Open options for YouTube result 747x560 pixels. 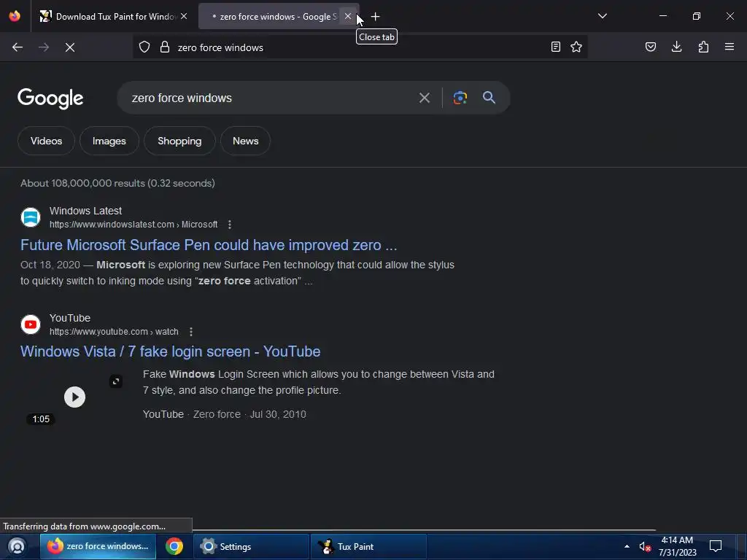coord(191,332)
